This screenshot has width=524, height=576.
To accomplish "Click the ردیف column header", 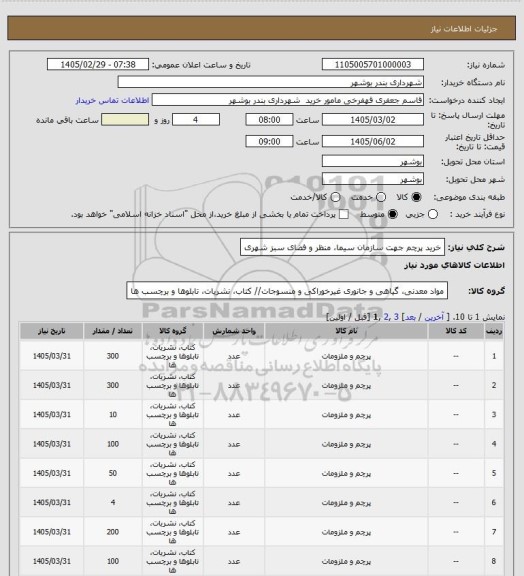I will click(494, 331).
